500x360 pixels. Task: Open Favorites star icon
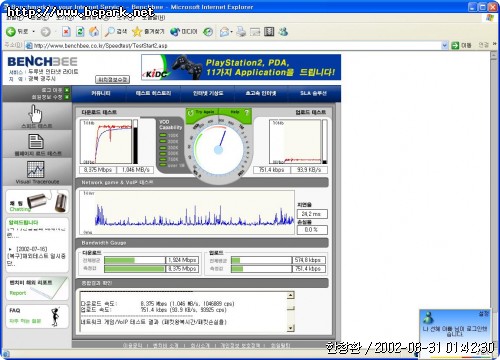point(137,32)
